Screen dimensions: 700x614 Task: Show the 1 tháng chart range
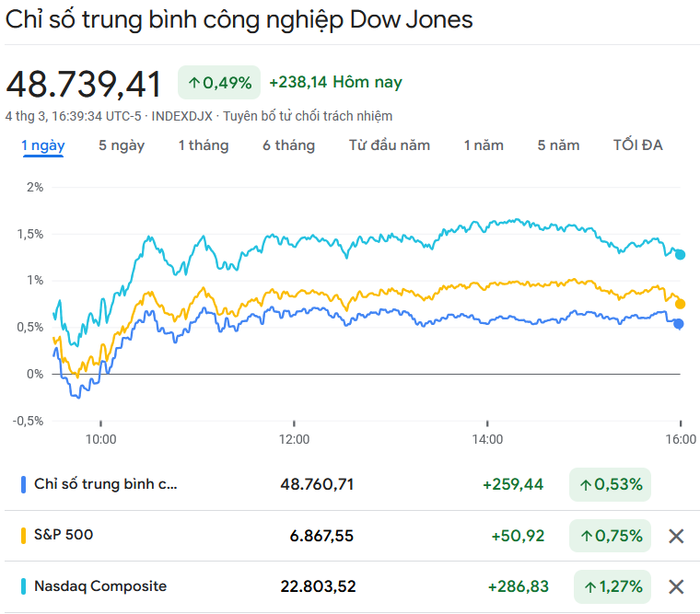point(204,145)
